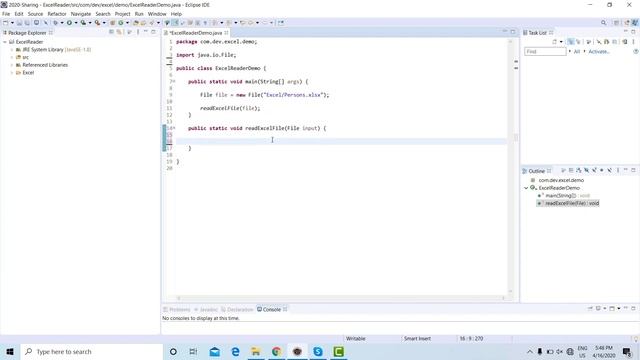Click the Synchronize Changed icon in Task List

point(624,42)
